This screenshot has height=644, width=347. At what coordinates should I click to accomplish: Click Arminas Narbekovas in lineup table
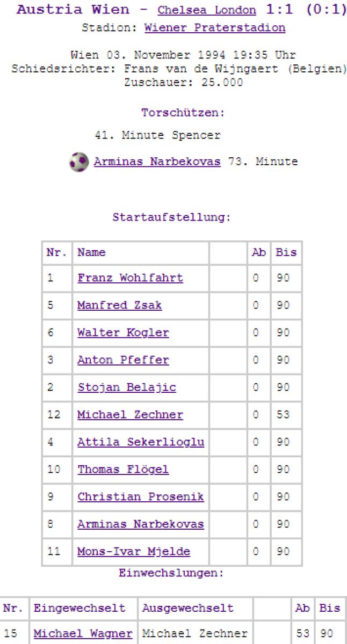coord(141,524)
